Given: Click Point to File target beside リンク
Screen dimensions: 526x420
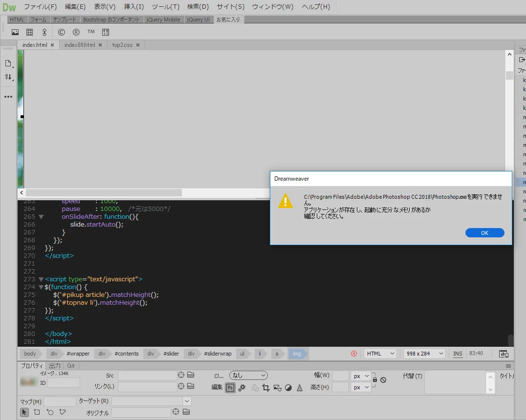Looking at the screenshot, I should (x=181, y=386).
